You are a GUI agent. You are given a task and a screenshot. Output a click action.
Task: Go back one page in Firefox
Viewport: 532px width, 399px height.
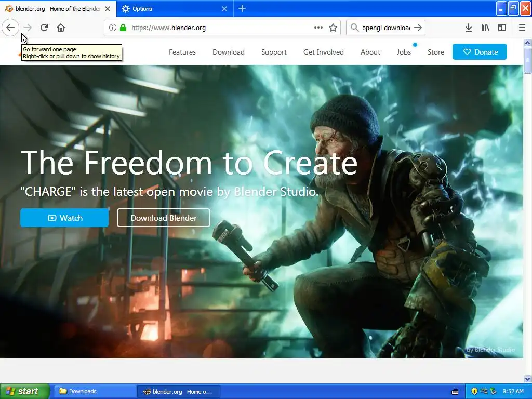point(10,28)
